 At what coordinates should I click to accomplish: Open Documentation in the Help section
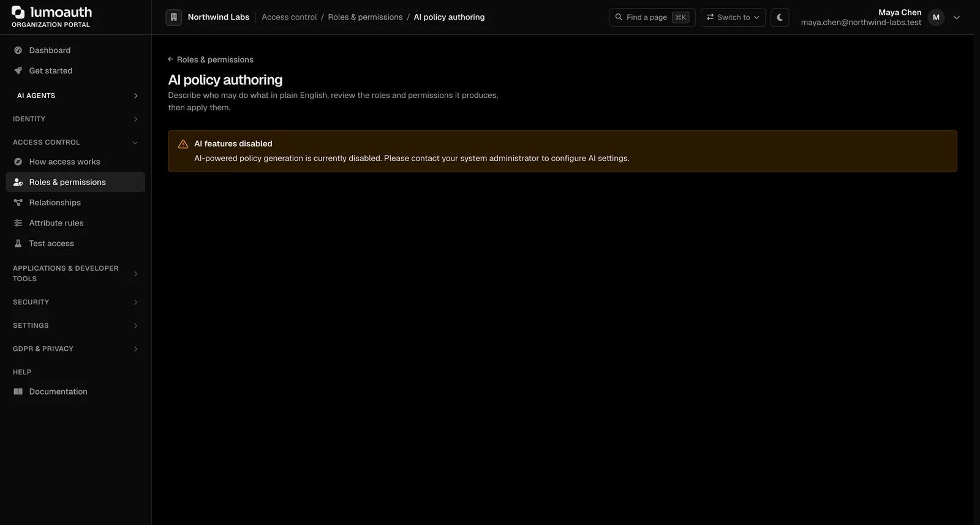coord(75,391)
